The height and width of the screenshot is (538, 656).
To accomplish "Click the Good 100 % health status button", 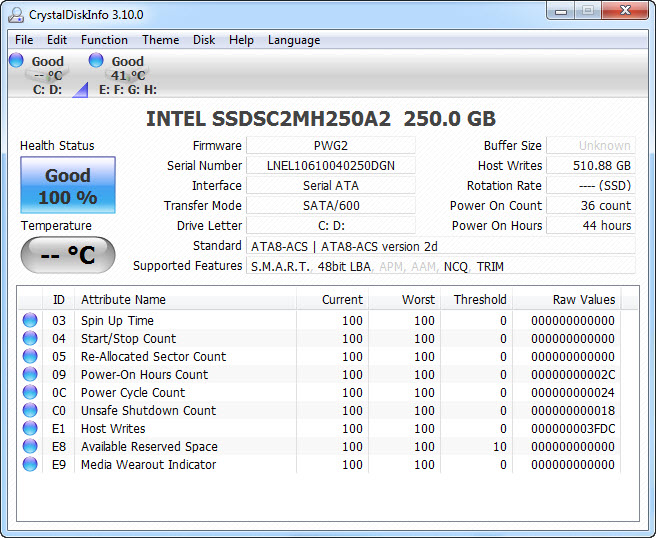I will click(x=68, y=185).
